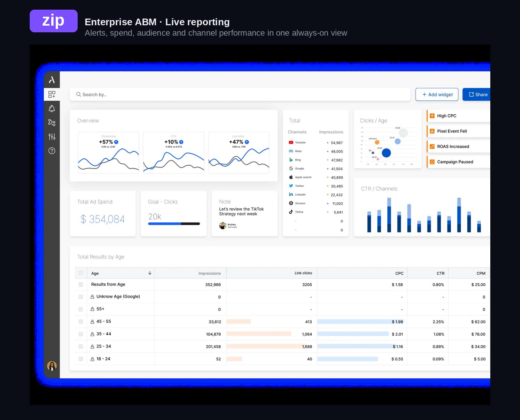Click the 2.25% CTR cell

coord(438,322)
